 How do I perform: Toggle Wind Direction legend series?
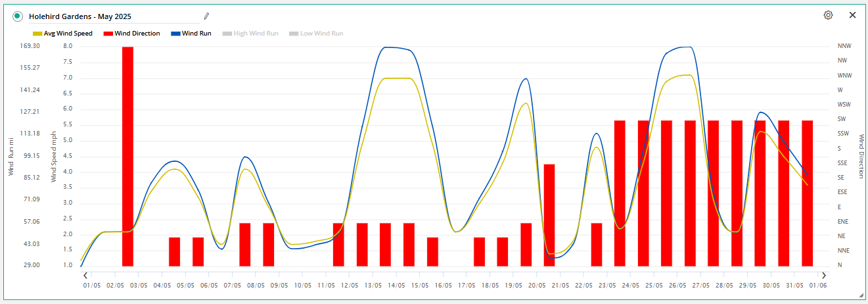click(x=131, y=33)
